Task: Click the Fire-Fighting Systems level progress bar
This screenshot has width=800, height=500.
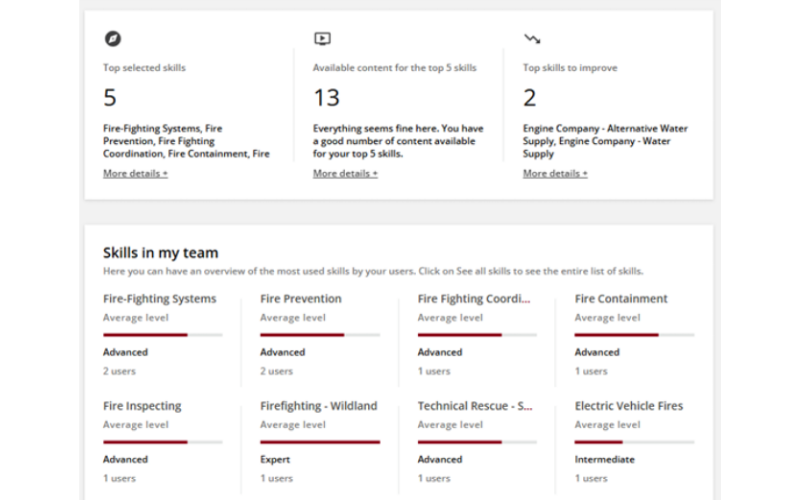Action: pyautogui.click(x=163, y=335)
